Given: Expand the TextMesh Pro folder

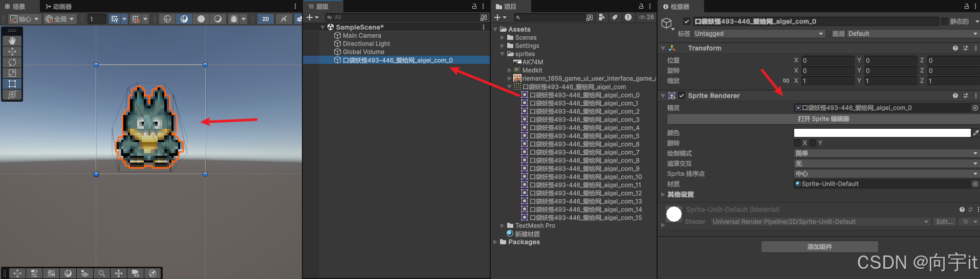Looking at the screenshot, I should (503, 226).
